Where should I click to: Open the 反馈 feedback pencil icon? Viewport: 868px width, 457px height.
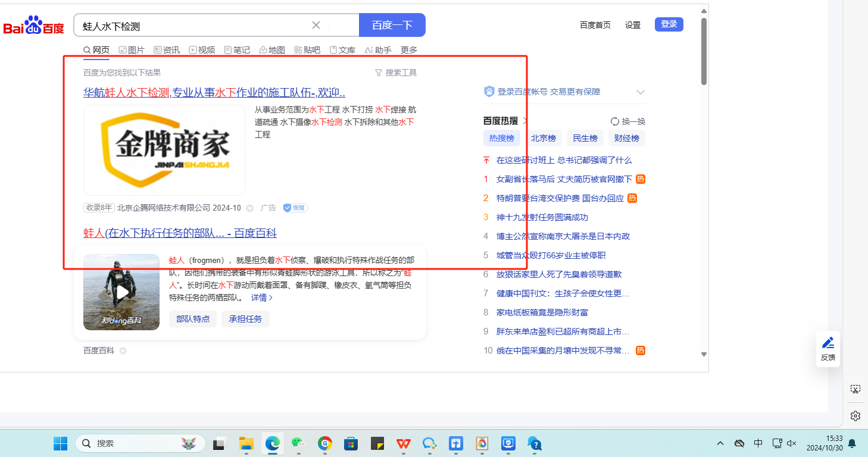pyautogui.click(x=828, y=343)
